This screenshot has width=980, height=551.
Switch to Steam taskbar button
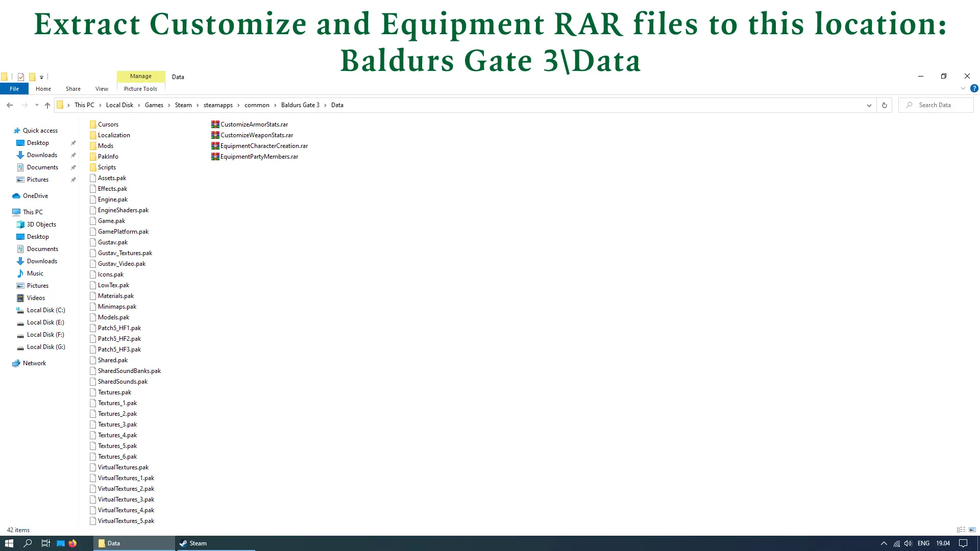point(215,543)
